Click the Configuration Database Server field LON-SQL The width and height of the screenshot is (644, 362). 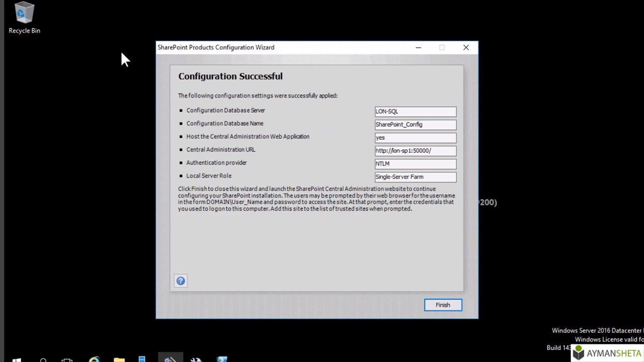[416, 111]
